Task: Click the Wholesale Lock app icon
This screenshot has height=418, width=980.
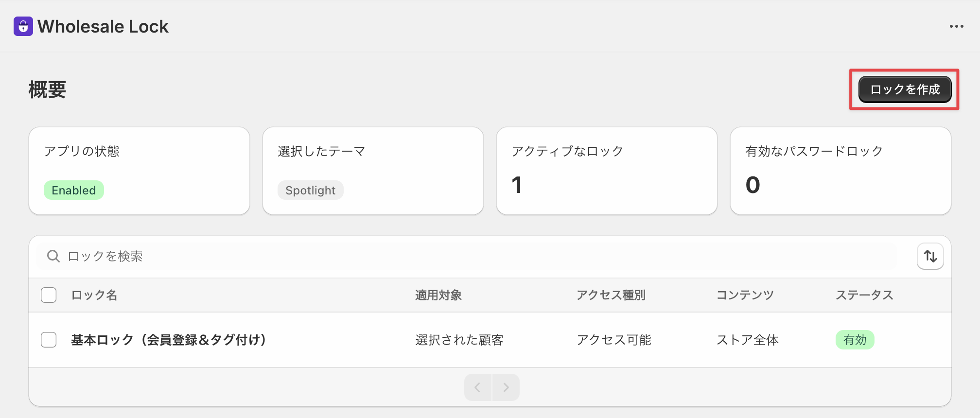Action: (23, 26)
